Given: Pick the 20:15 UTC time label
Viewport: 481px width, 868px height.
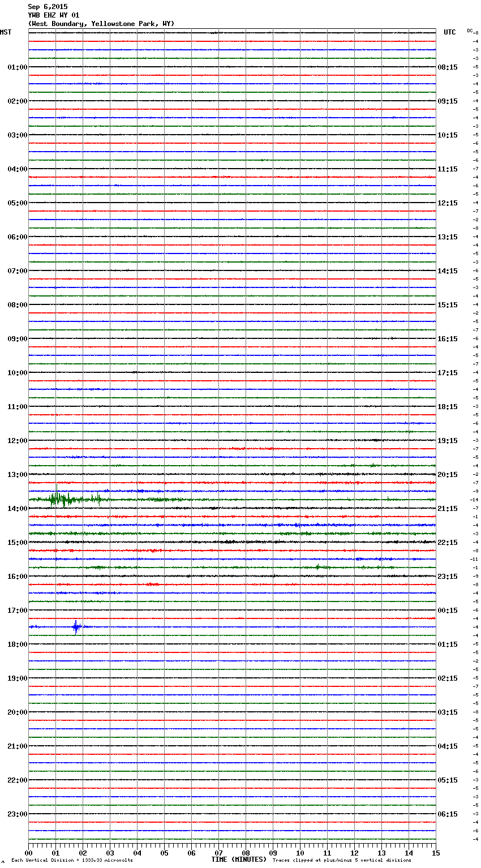Looking at the screenshot, I should point(448,475).
